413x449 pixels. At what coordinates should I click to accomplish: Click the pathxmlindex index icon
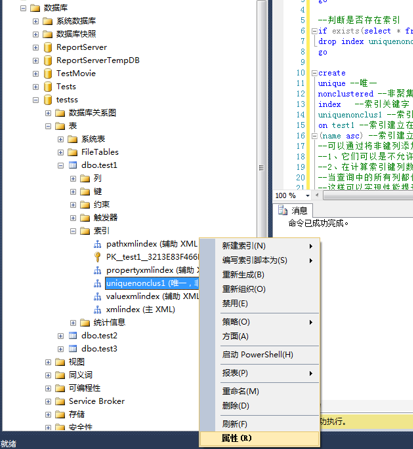point(97,244)
